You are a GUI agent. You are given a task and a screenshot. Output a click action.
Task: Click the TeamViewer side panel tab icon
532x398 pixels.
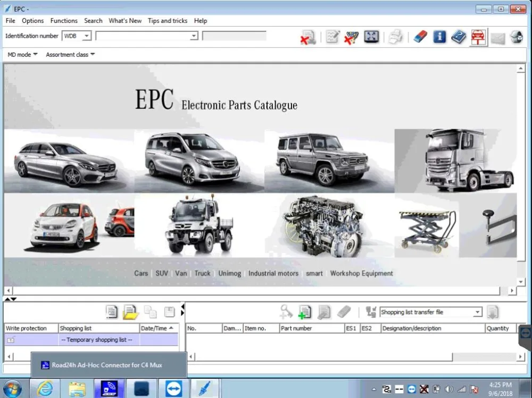(x=526, y=332)
